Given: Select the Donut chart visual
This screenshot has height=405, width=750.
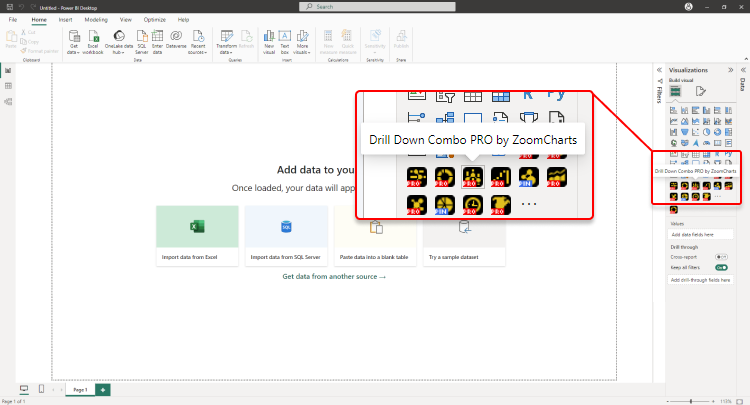Looking at the screenshot, I should [x=717, y=132].
